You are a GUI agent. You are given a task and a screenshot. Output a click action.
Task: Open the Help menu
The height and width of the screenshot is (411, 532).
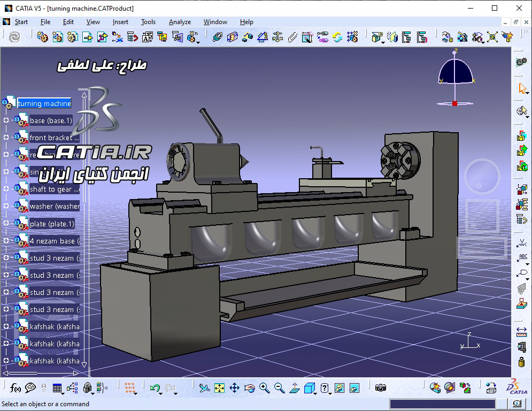pyautogui.click(x=246, y=22)
